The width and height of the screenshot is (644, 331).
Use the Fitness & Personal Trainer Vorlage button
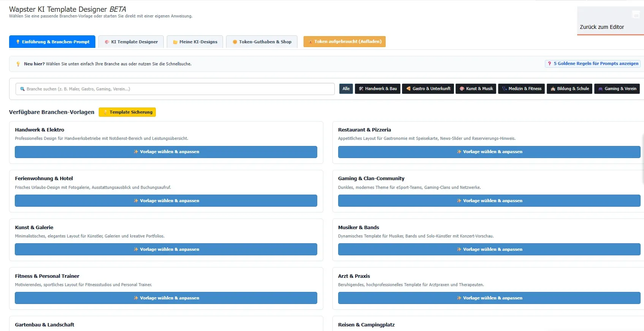pyautogui.click(x=166, y=298)
